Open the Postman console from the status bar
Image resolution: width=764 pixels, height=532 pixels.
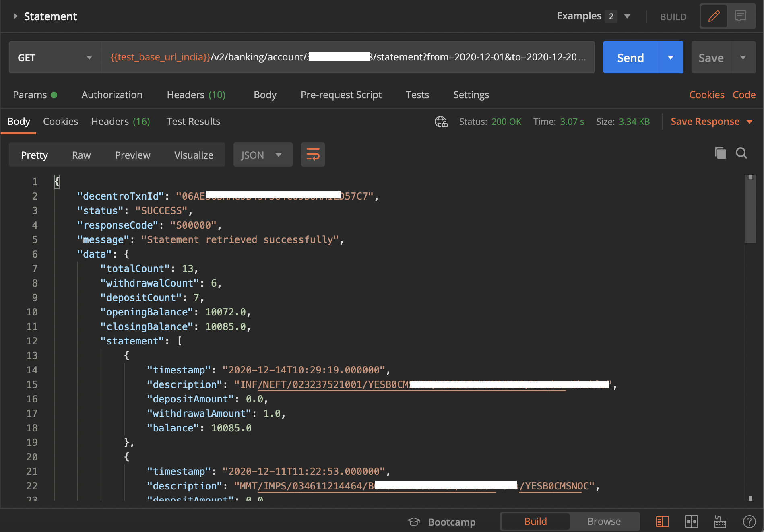[x=663, y=521]
